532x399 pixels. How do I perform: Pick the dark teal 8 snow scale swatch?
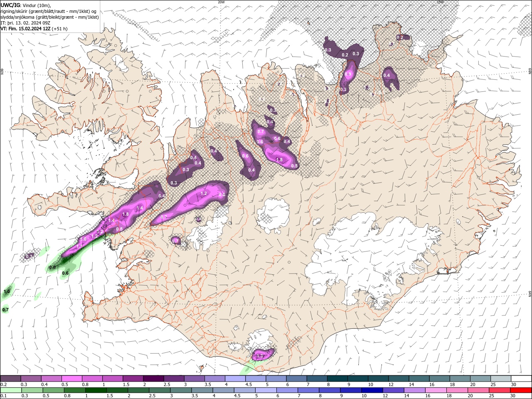coord(337,379)
